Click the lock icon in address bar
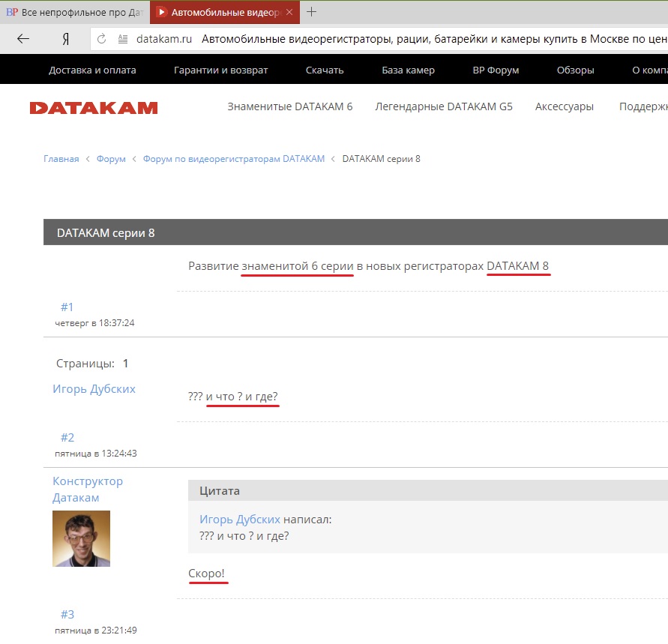 tap(122, 39)
